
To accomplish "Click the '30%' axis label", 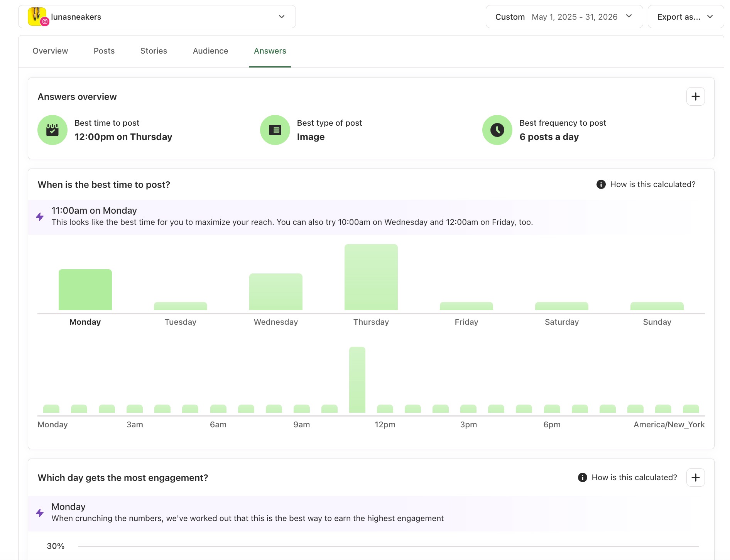I will [x=56, y=546].
